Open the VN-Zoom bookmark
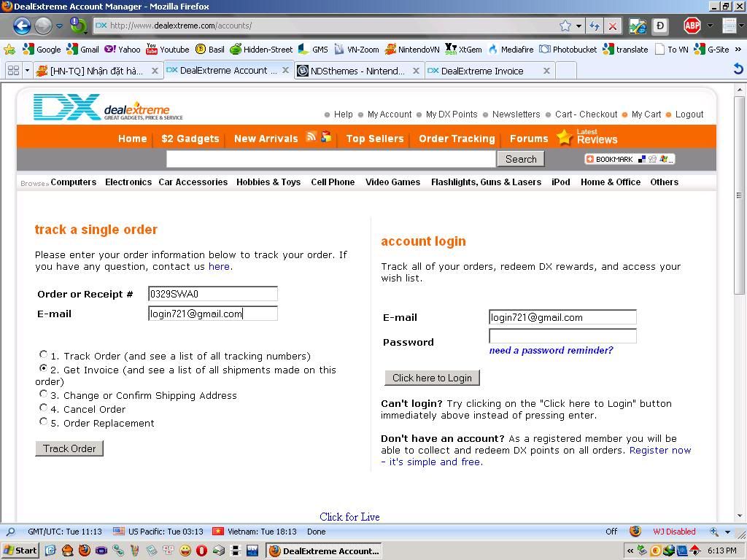The image size is (747, 560). 356,49
